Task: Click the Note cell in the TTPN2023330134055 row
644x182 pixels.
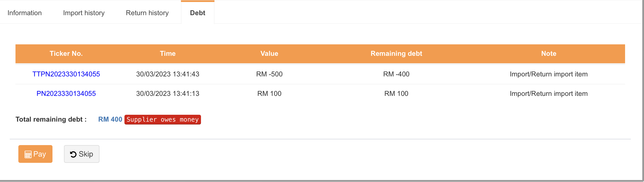Action: [x=549, y=74]
